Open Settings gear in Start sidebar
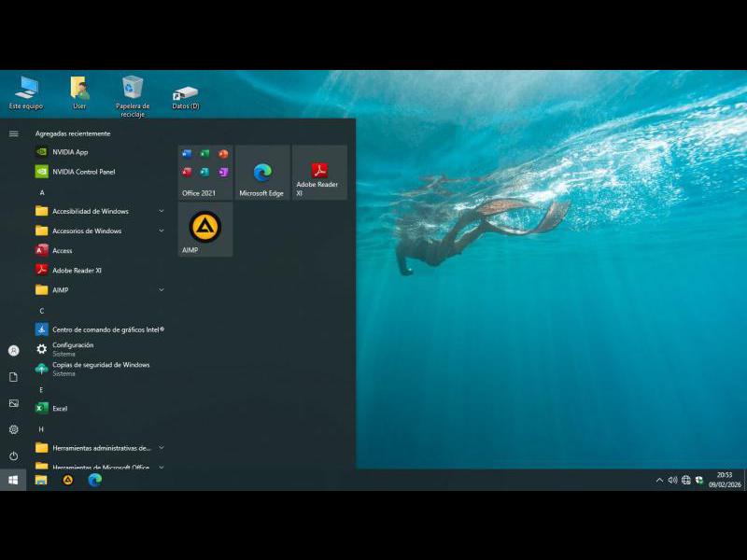Screen dimensions: 747x560 point(13,429)
